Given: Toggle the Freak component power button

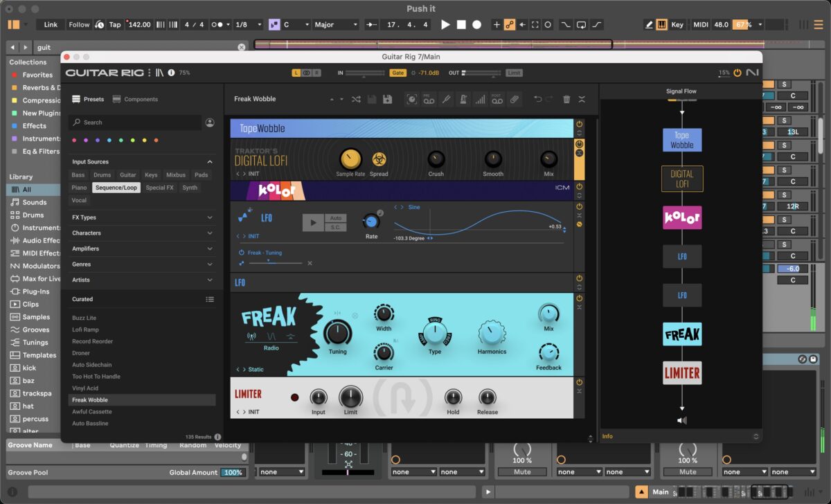Looking at the screenshot, I should coord(580,298).
